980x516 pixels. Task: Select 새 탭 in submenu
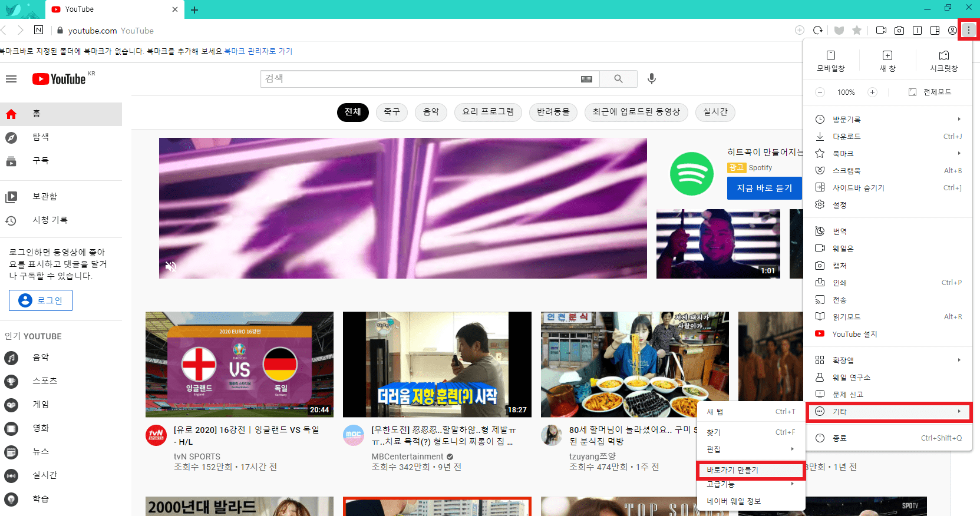tap(751, 412)
